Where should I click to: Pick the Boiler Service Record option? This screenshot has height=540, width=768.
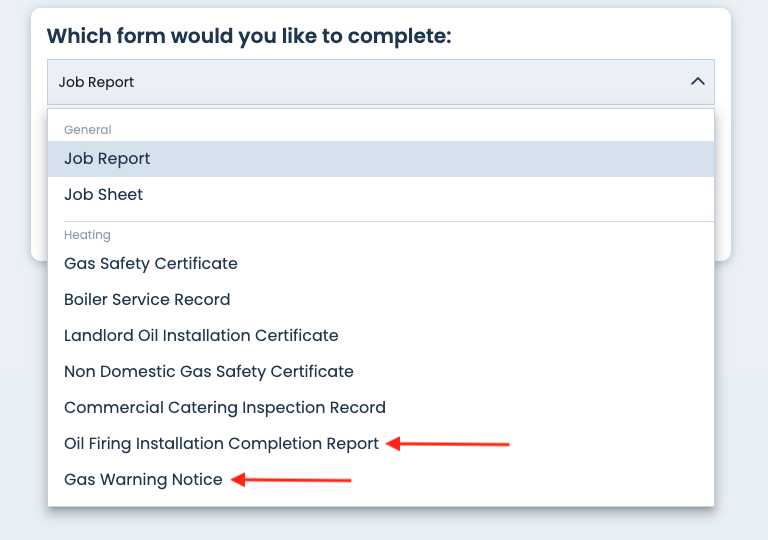pos(147,300)
